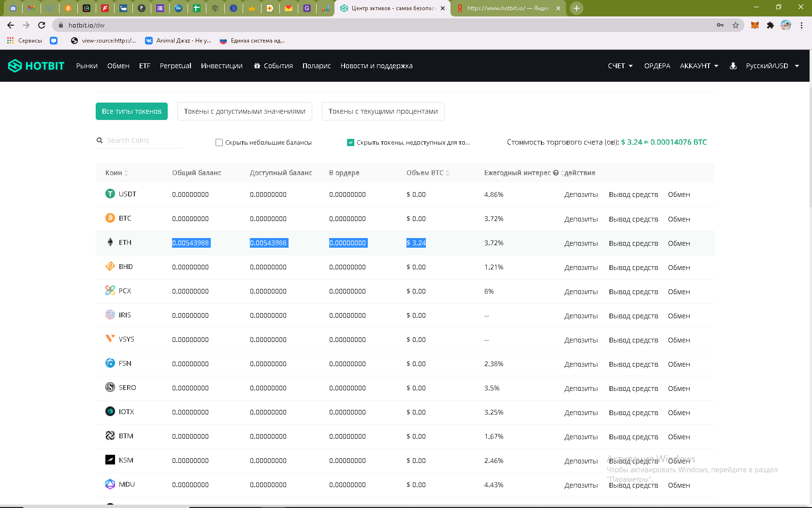
Task: Open Новости и поддержка
Action: click(x=377, y=66)
